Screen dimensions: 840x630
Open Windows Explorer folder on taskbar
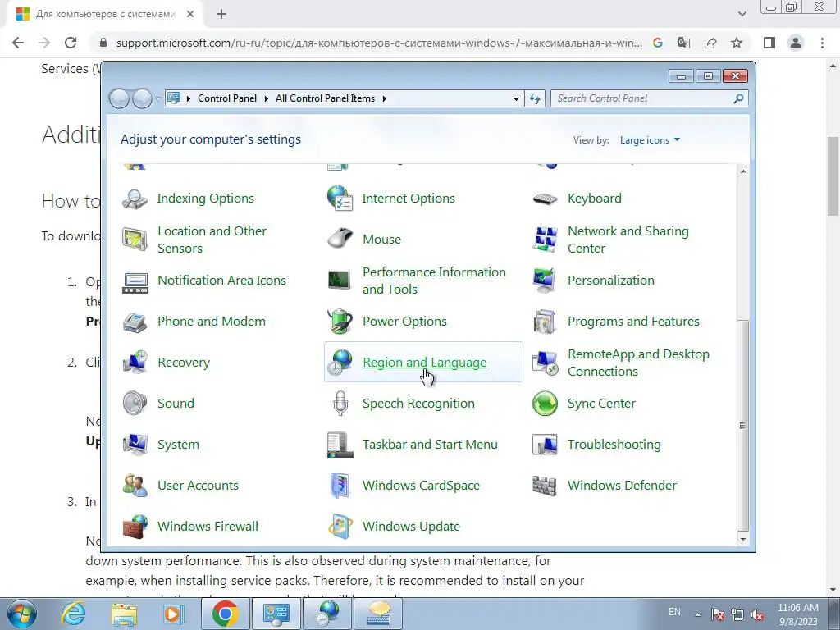pos(124,614)
